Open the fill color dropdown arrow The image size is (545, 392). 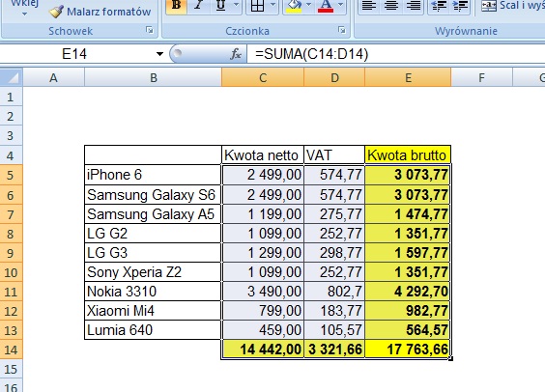point(308,5)
